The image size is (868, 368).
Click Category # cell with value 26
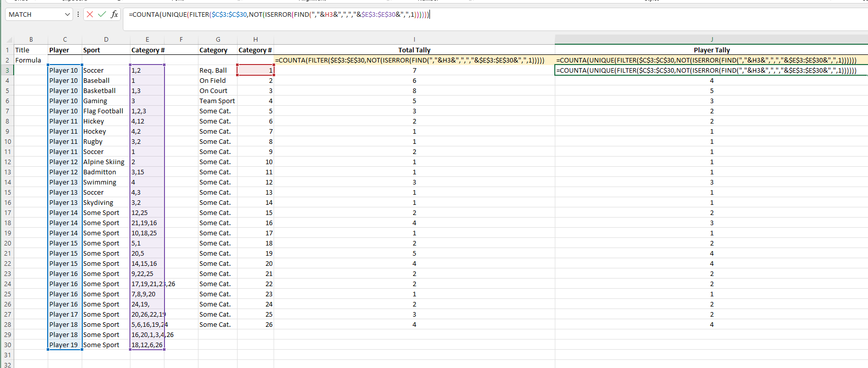(255, 324)
